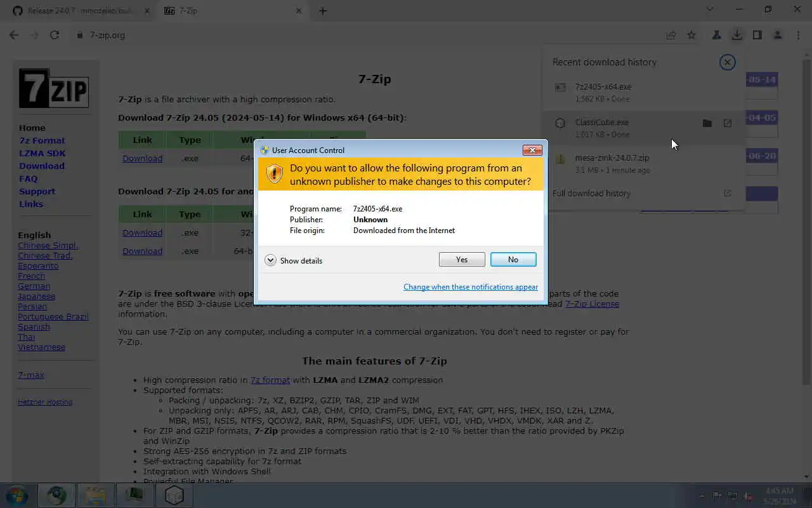Image resolution: width=812 pixels, height=508 pixels.
Task: Select the 7-Zip browser tab
Action: point(232,11)
